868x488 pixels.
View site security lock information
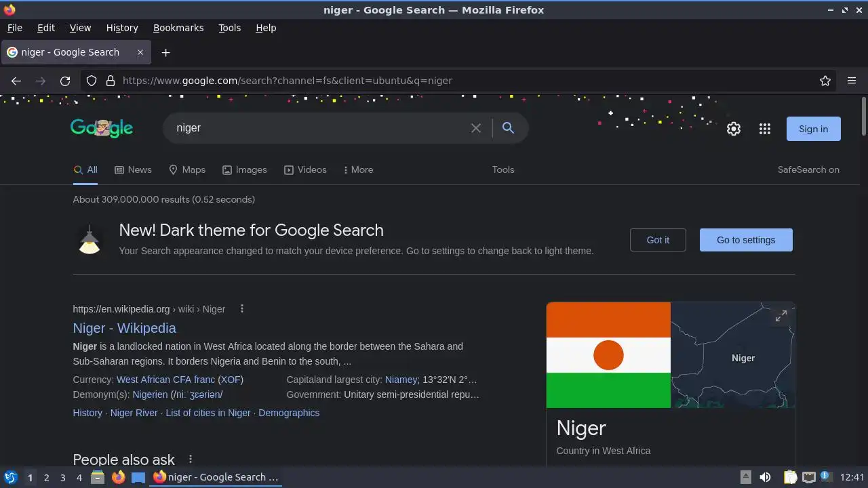click(111, 81)
